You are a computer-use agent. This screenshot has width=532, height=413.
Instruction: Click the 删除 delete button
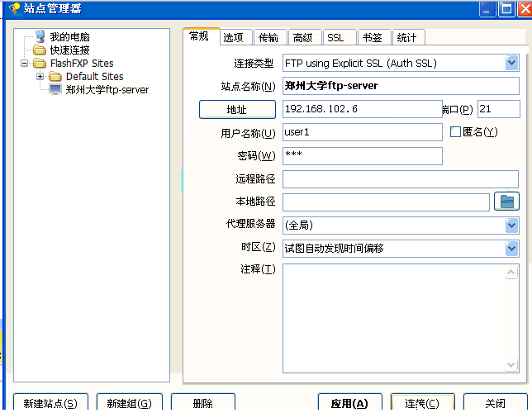tap(203, 403)
